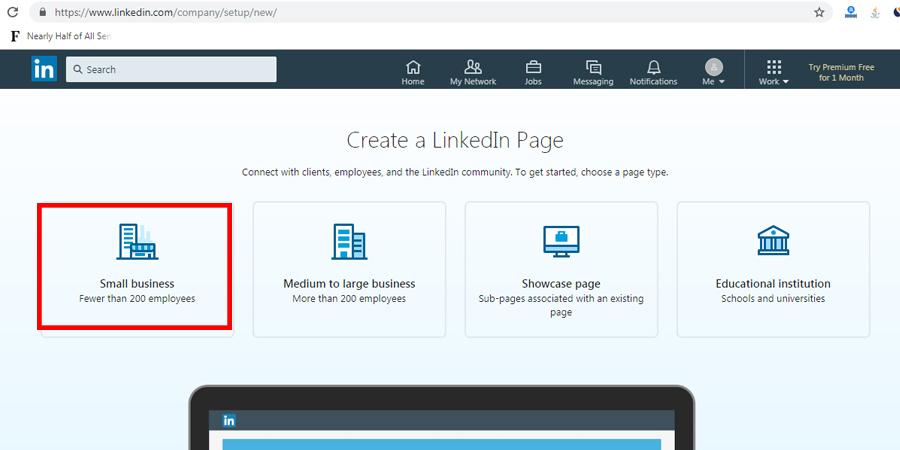
Task: Select the Small business heading
Action: click(137, 284)
